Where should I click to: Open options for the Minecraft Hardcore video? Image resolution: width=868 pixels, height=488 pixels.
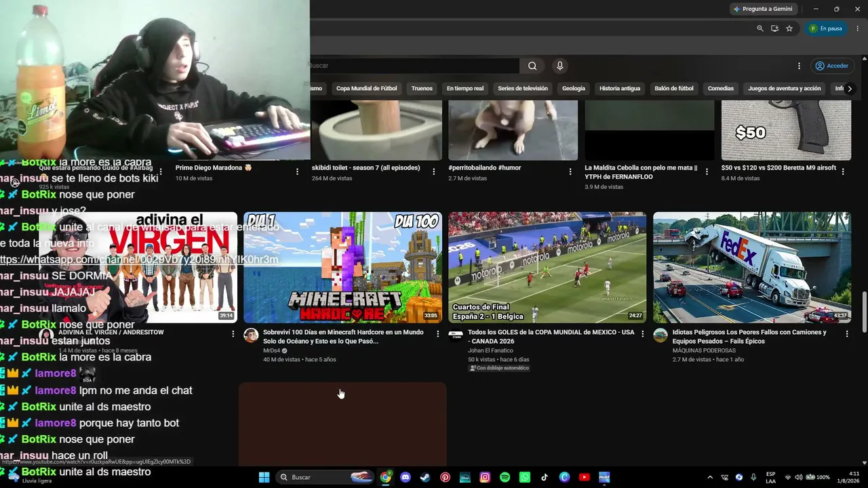(438, 333)
